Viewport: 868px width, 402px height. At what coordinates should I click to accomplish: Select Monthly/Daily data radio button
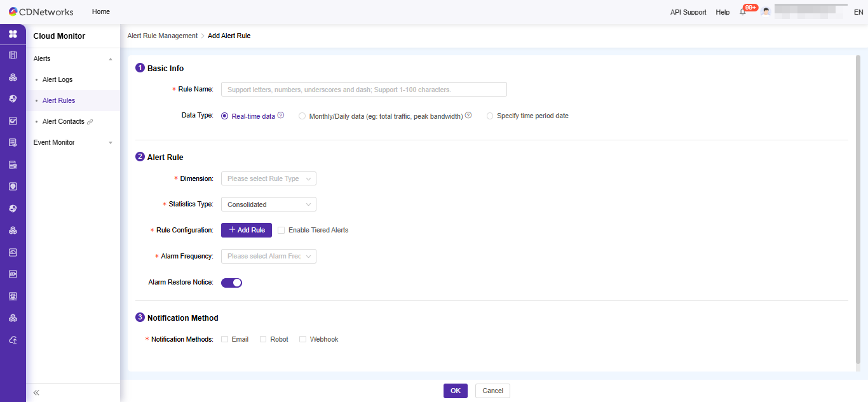click(x=302, y=116)
